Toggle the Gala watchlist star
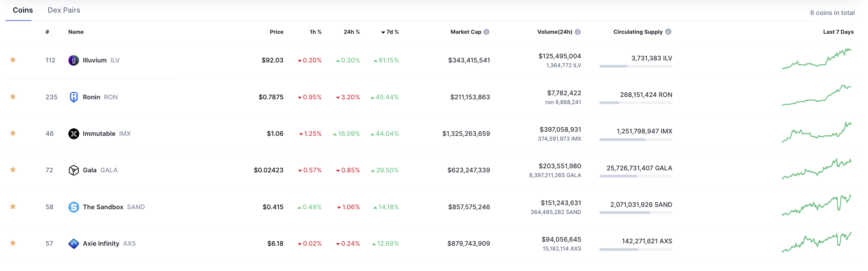This screenshot has width=868, height=271. (x=13, y=170)
